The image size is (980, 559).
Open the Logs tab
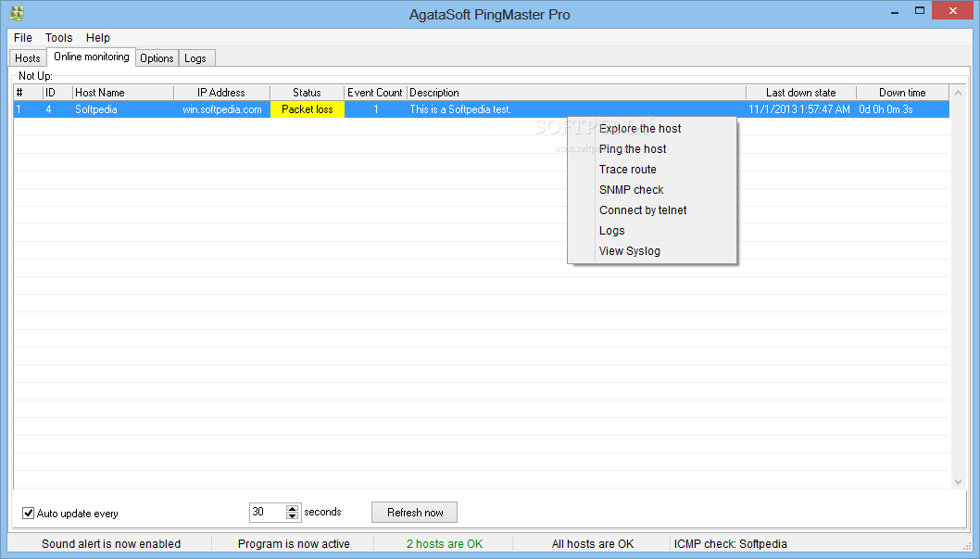(195, 58)
